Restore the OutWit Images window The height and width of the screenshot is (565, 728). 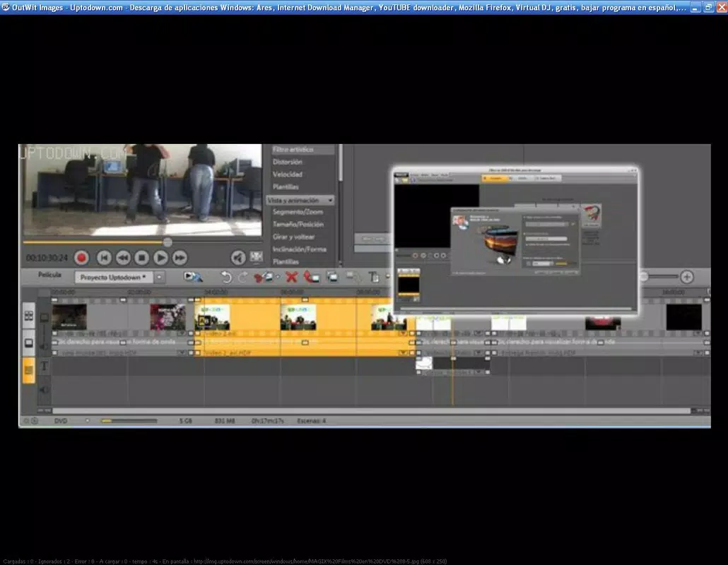(709, 8)
